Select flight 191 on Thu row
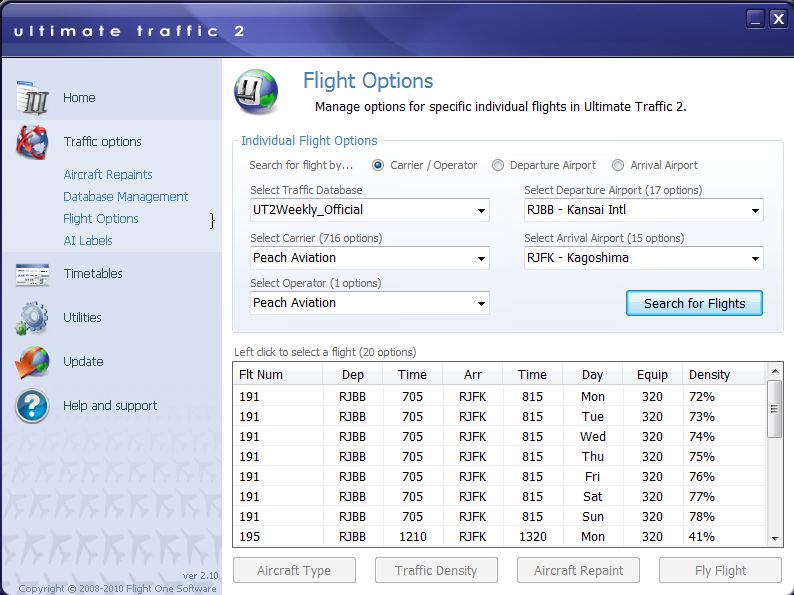Viewport: 794px width, 595px height. coord(500,457)
